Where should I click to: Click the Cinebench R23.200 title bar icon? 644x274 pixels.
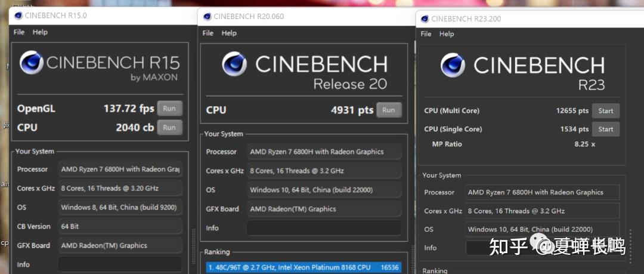tap(425, 19)
